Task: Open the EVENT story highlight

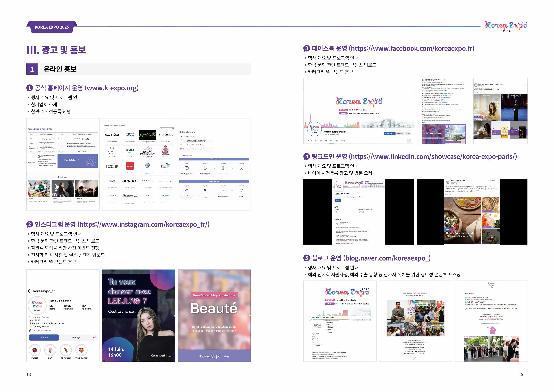Action: [35, 350]
